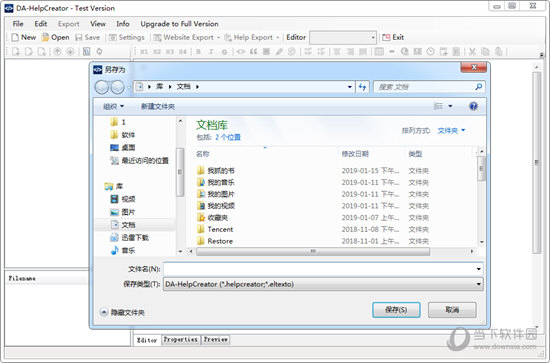Select 迅雷下载 in navigation pane
Viewport: 550px width, 363px height.
pos(129,238)
